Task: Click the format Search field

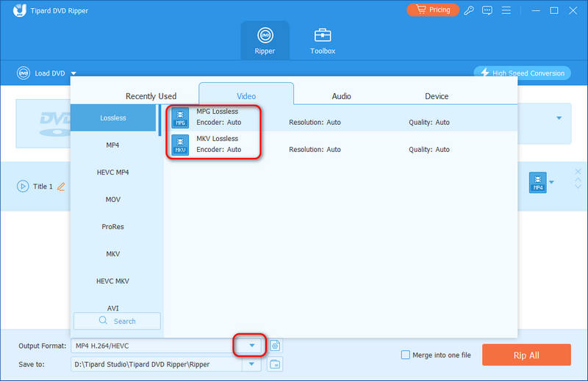Action: click(x=117, y=321)
